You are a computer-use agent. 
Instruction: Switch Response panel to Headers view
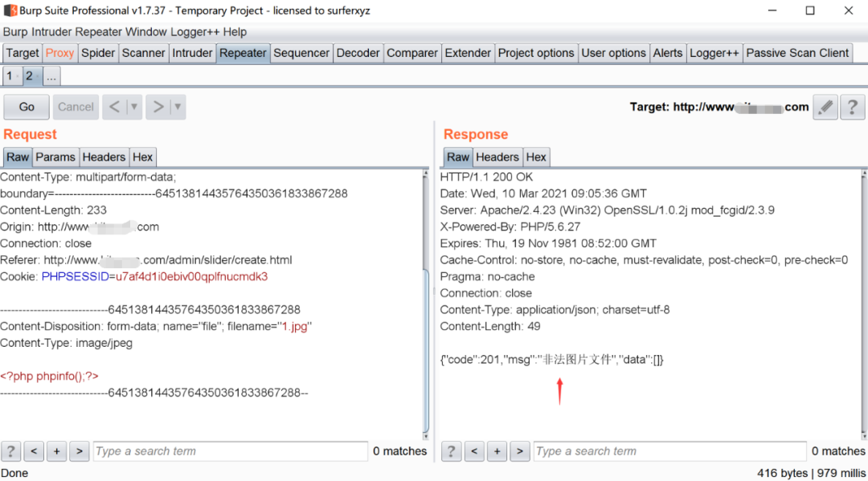497,157
